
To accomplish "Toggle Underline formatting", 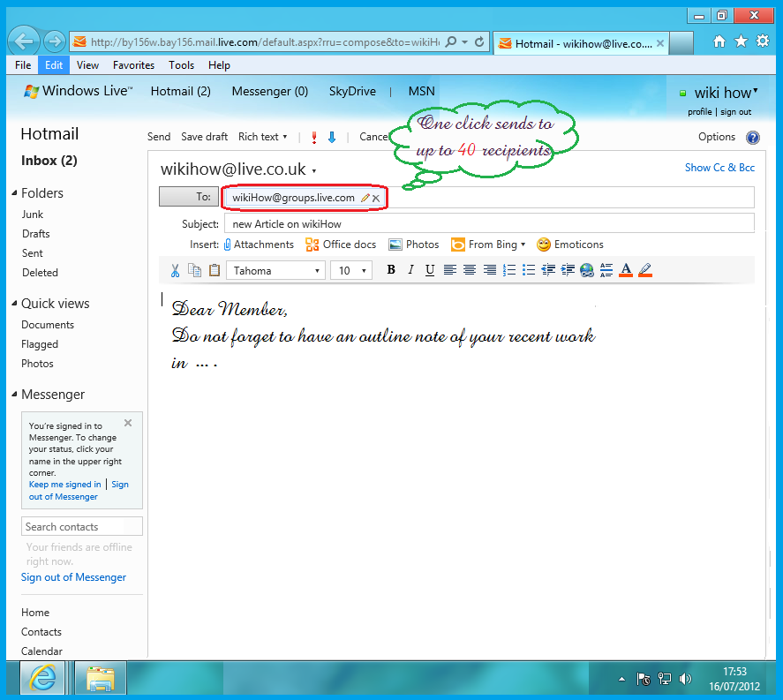I will tap(429, 270).
